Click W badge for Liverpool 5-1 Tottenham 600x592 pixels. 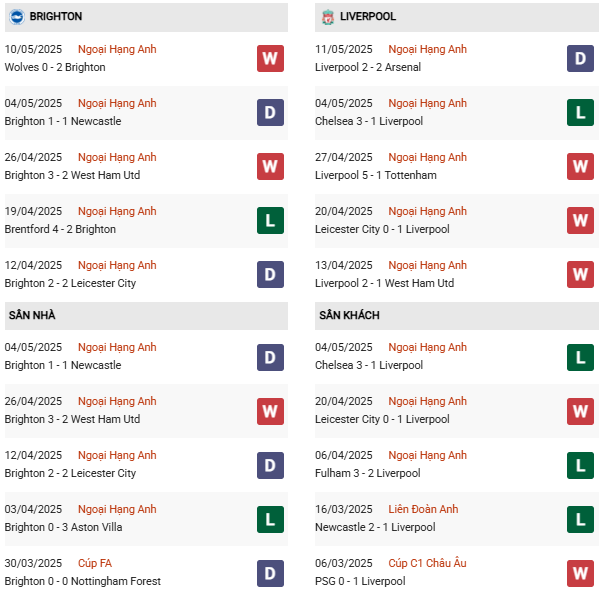pos(580,166)
